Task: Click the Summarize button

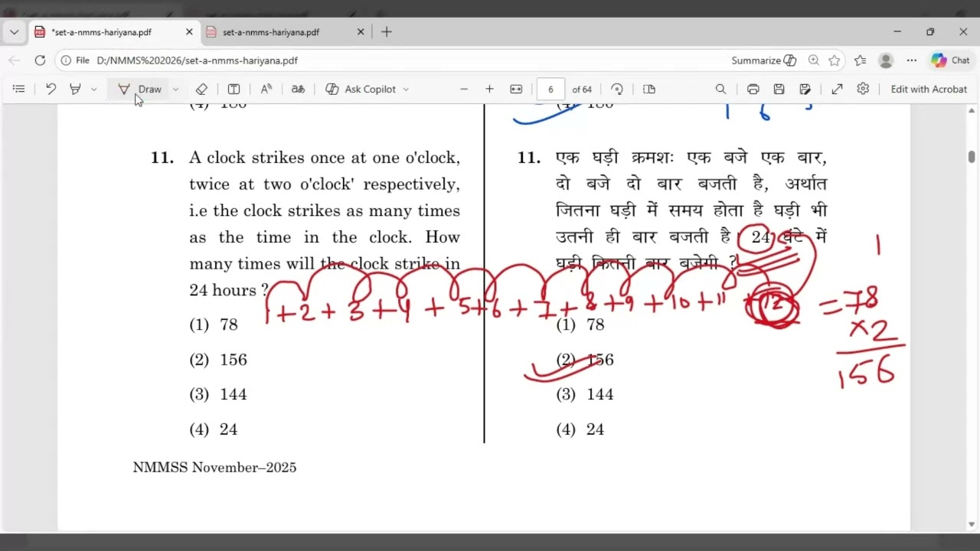Action: tap(763, 60)
